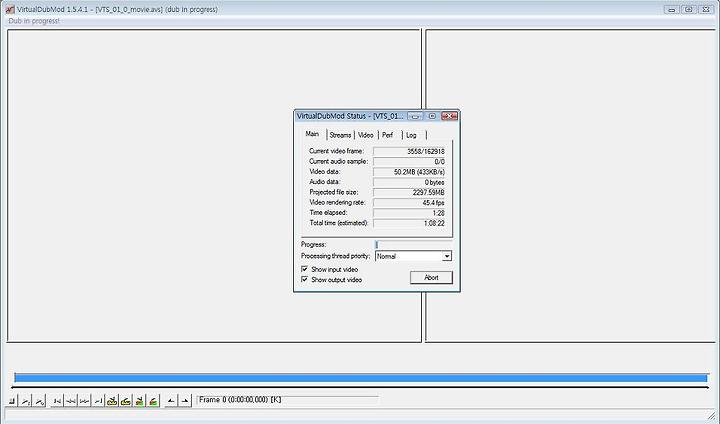Close the VirtualDubMod Status dialog

tap(449, 116)
